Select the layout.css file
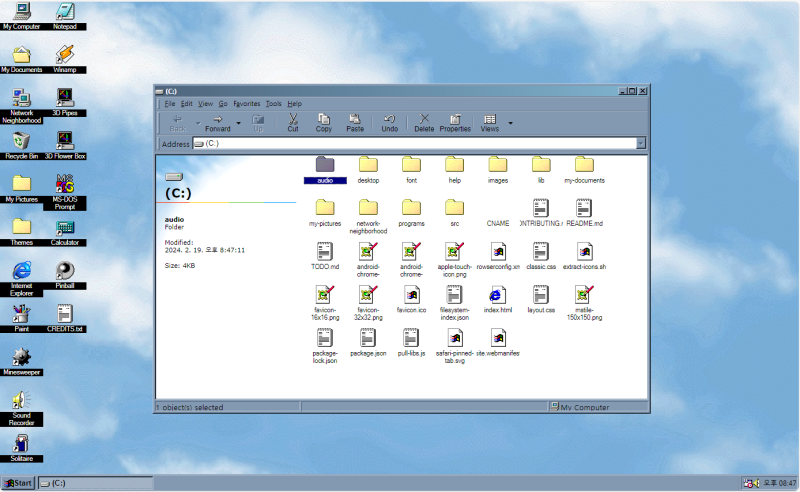The image size is (800, 492). (541, 300)
